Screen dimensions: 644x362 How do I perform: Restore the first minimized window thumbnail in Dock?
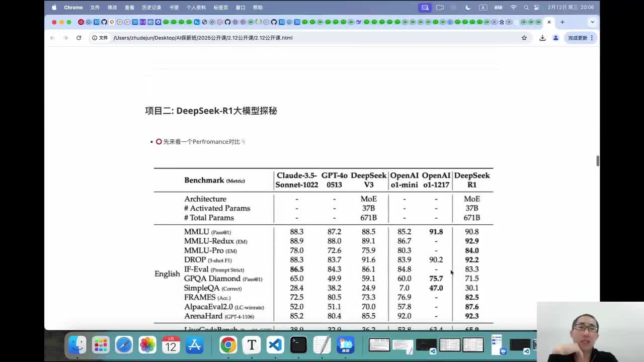click(379, 344)
